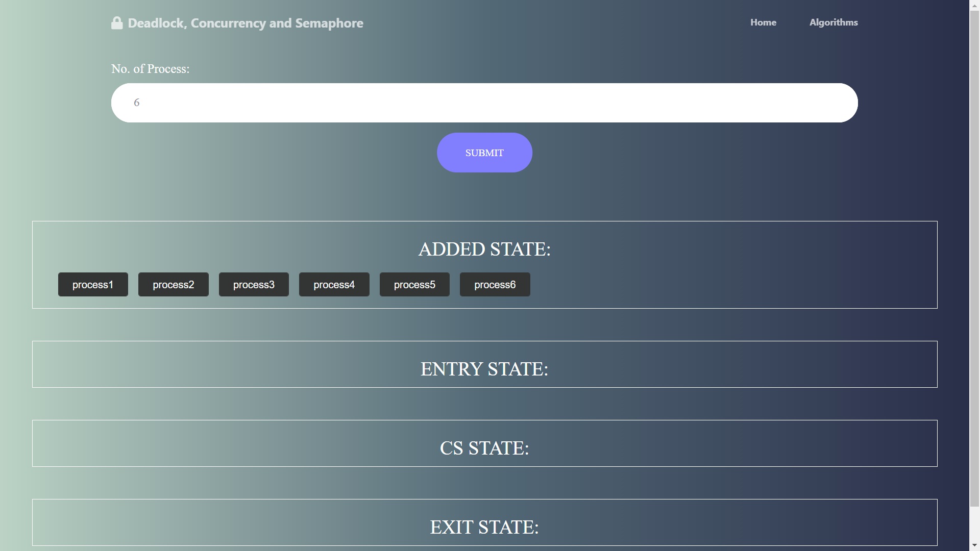
Task: Go to the Home page
Action: coord(763,22)
